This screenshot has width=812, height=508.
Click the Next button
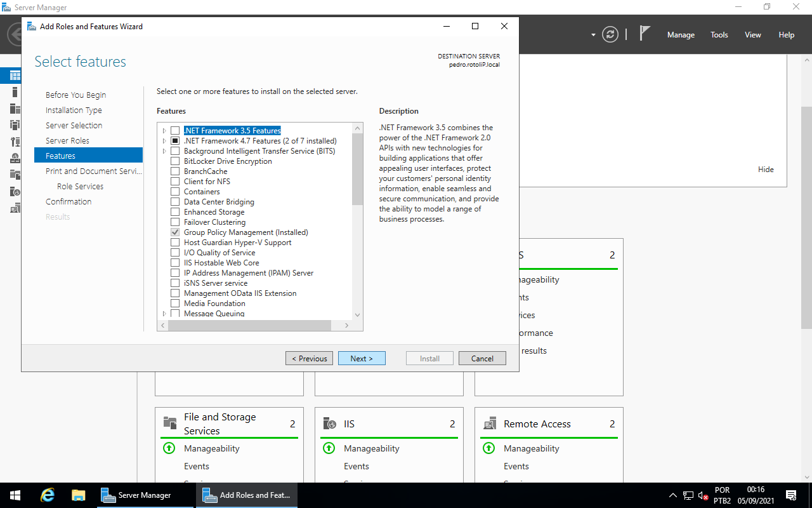[362, 358]
